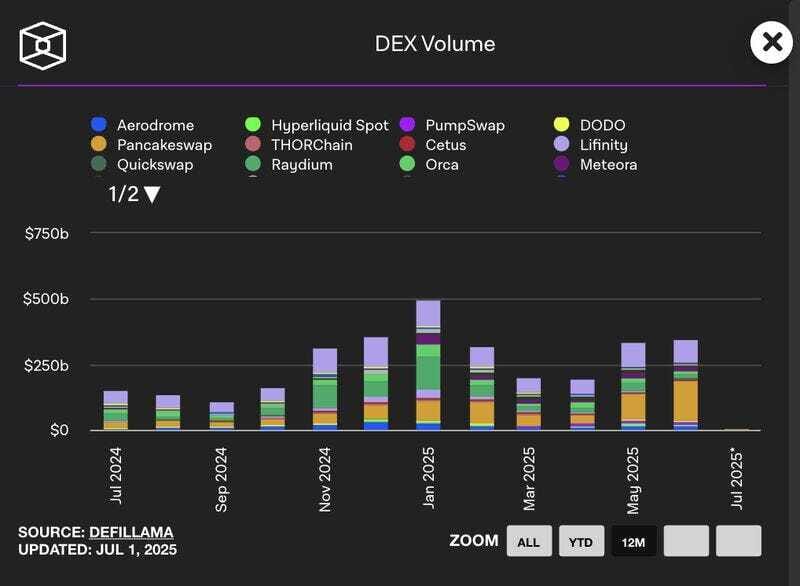Set zoom to YTD
Viewport: 800px width, 586px height.
[x=581, y=541]
